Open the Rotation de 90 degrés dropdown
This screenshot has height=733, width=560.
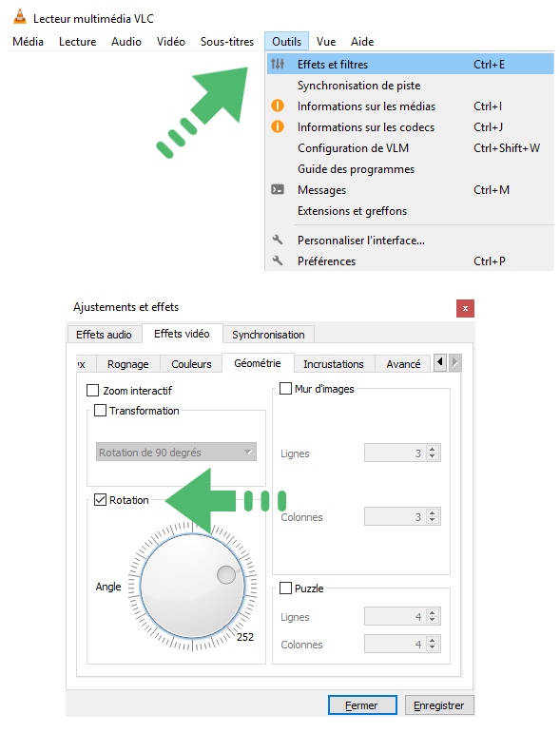click(176, 452)
